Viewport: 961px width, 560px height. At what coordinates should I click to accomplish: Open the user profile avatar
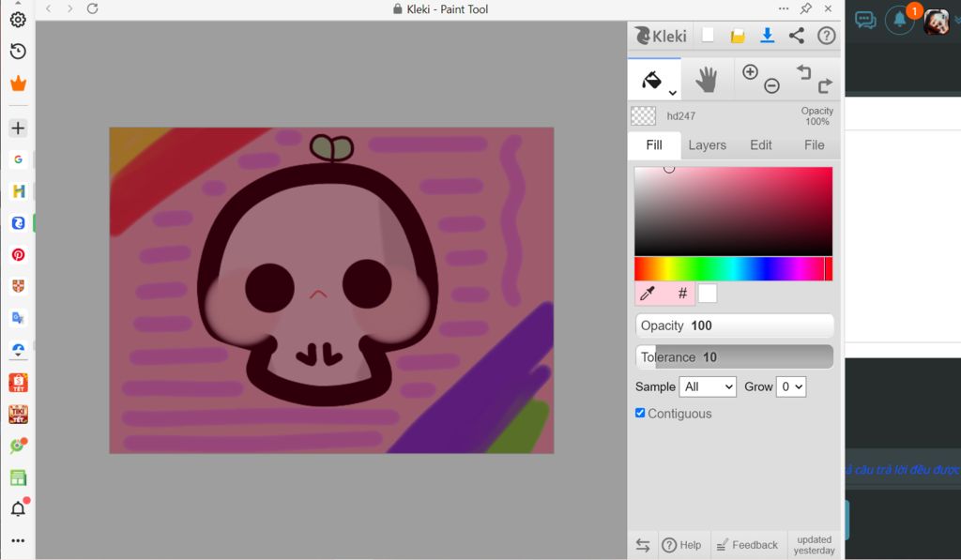[936, 23]
